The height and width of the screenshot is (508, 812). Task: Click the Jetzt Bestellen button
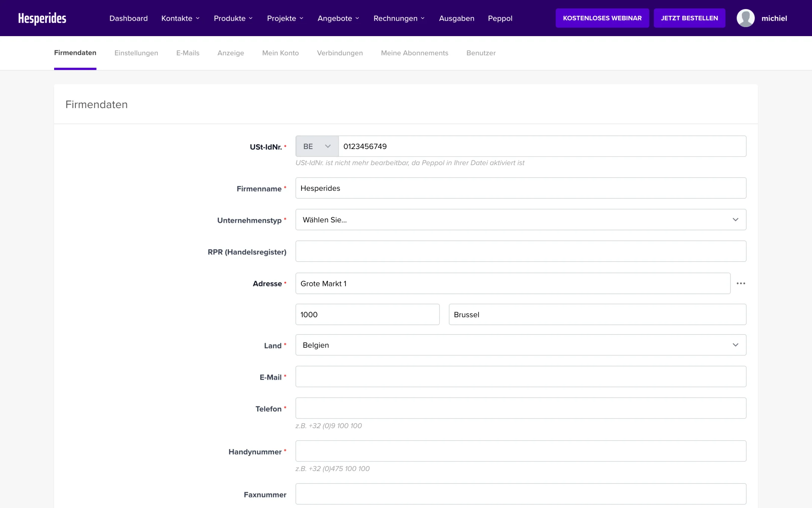689,18
